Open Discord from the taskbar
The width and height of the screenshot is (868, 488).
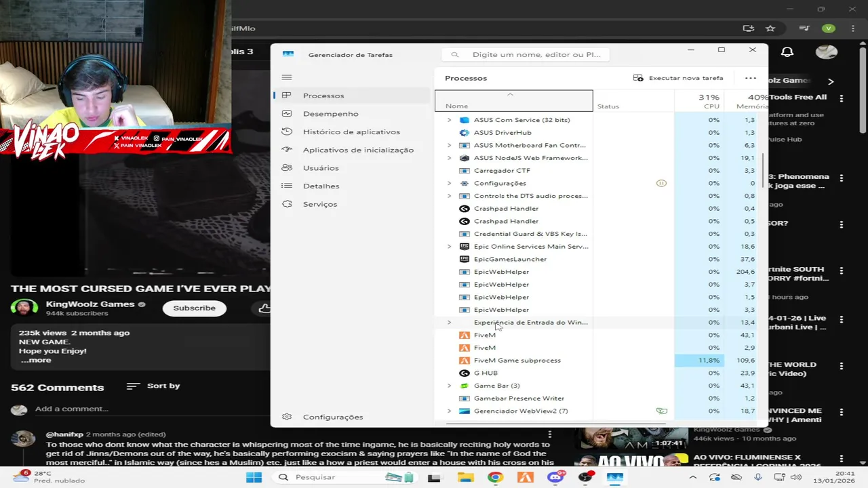(x=555, y=477)
